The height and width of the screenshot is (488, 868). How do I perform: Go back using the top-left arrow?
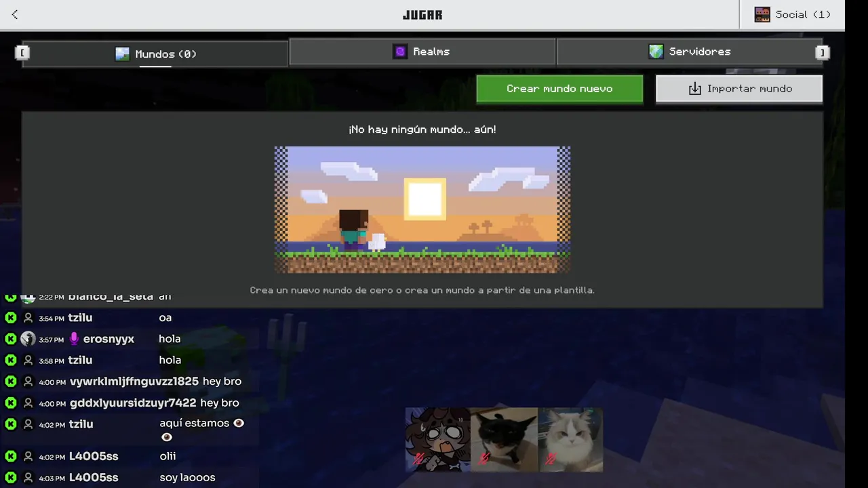pos(15,14)
